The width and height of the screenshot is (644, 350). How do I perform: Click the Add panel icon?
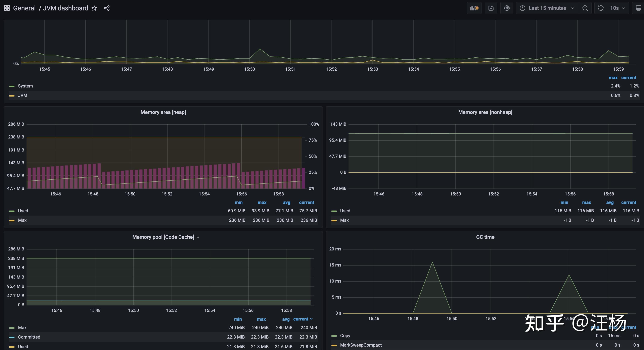tap(474, 8)
